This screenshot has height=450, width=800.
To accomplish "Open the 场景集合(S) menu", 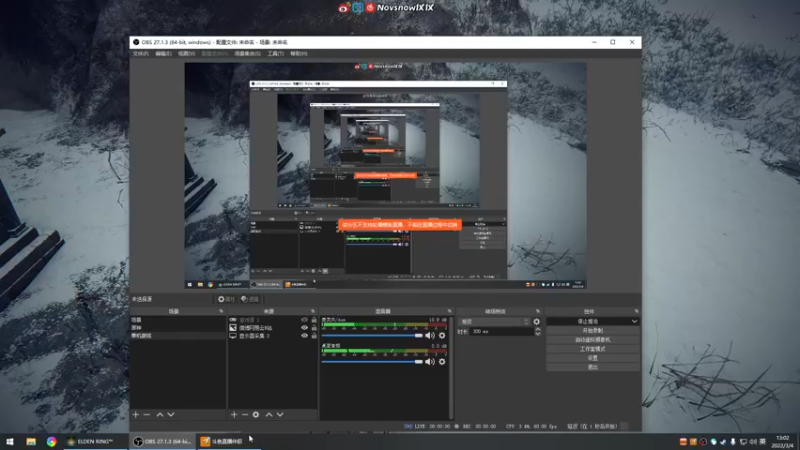I will [247, 54].
